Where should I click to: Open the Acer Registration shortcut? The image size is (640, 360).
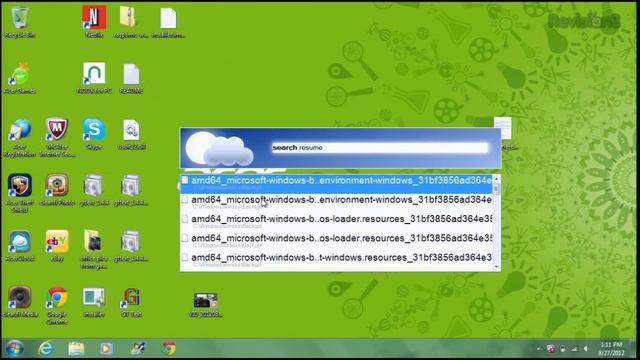(19, 138)
